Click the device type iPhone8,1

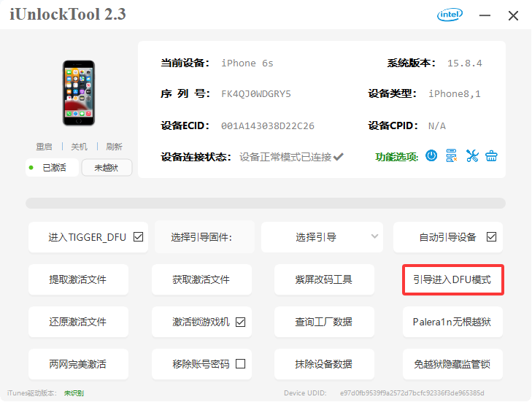tap(455, 94)
